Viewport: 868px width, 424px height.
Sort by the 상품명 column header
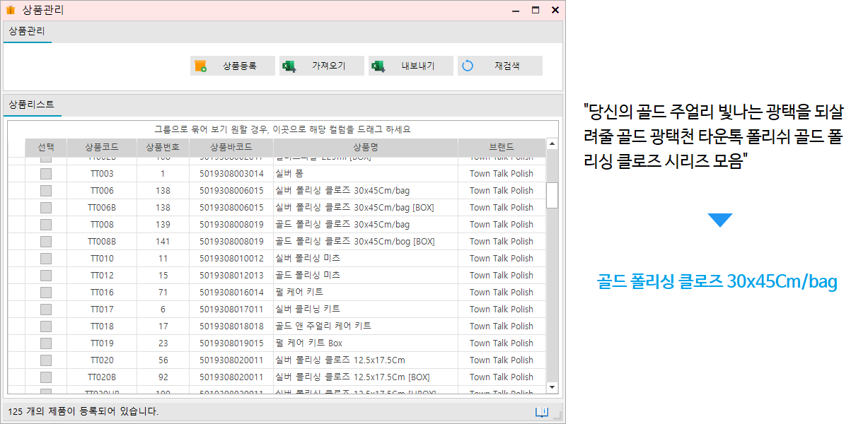click(x=366, y=148)
